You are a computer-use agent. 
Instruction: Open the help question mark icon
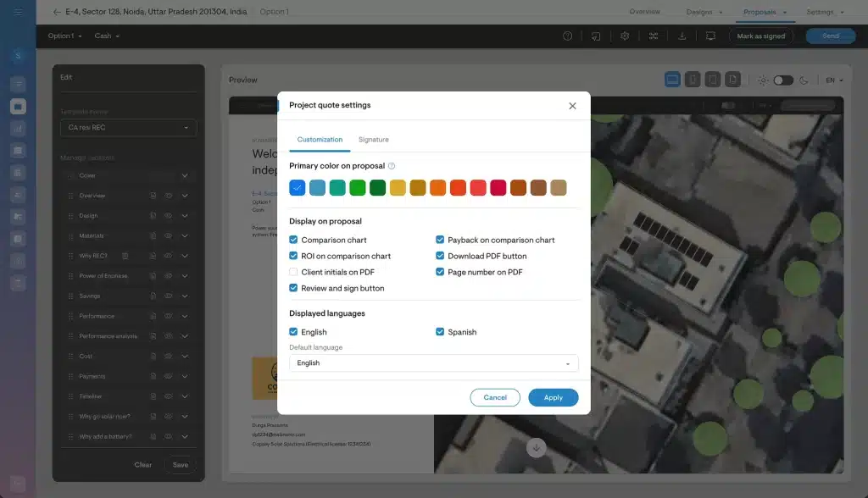[x=567, y=36]
